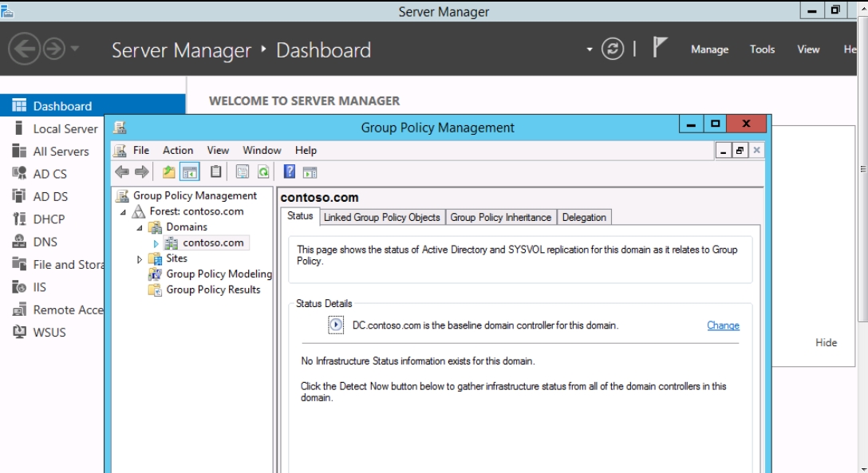Select Dashboard in Server Manager sidebar
Viewport: 868px width, 473px height.
(93, 105)
